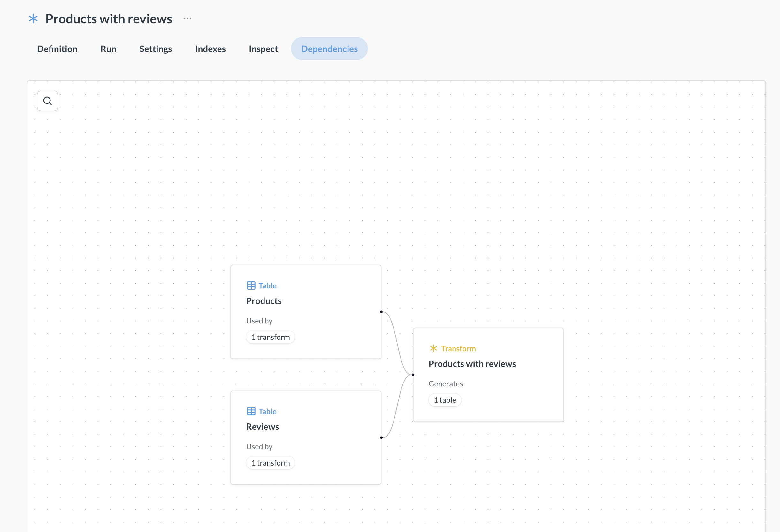Click the blue asterisk transform icon in the header

[x=33, y=19]
